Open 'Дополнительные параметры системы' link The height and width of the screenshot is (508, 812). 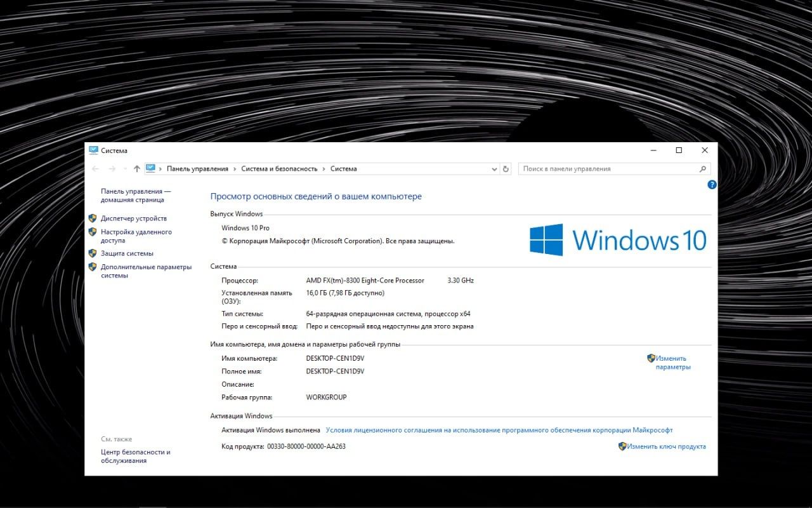(x=146, y=271)
